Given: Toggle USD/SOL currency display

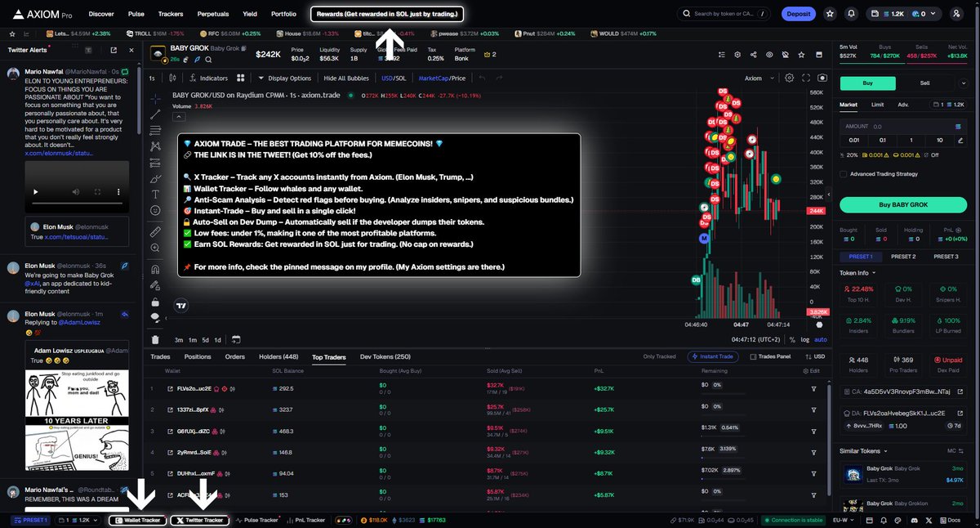Looking at the screenshot, I should pyautogui.click(x=394, y=78).
